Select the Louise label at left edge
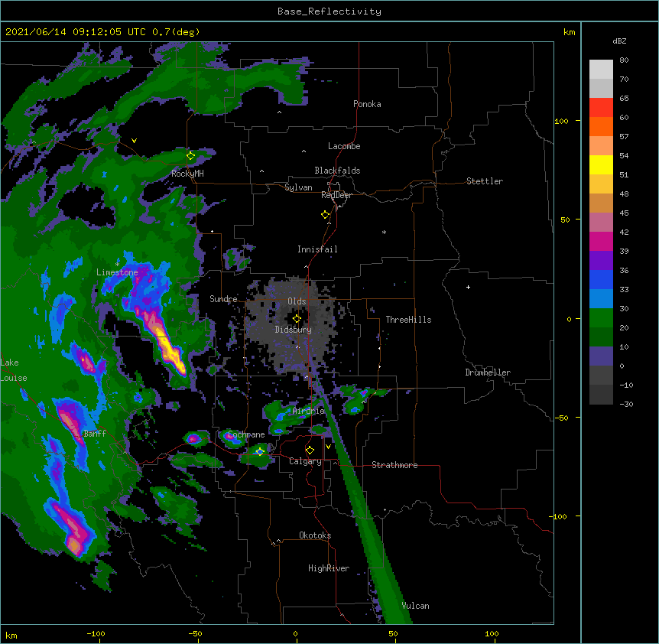659x644 pixels. coord(14,378)
